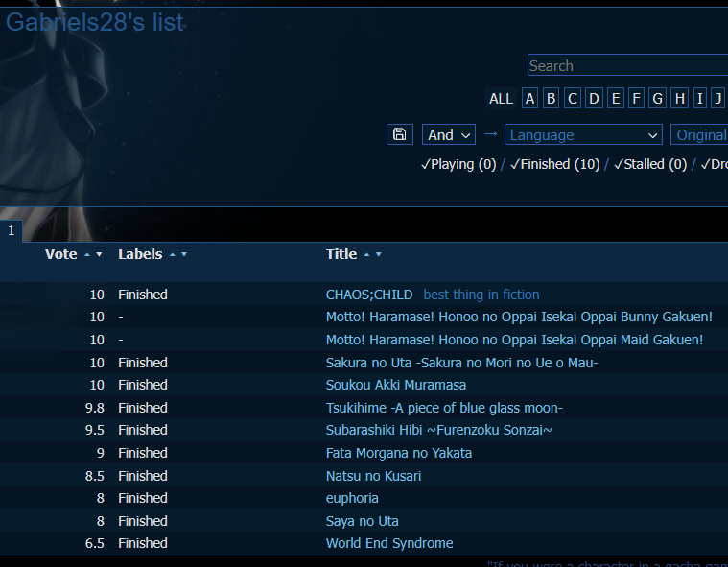Toggle the Stalled (0) label filter
The height and width of the screenshot is (567, 728).
(x=650, y=164)
